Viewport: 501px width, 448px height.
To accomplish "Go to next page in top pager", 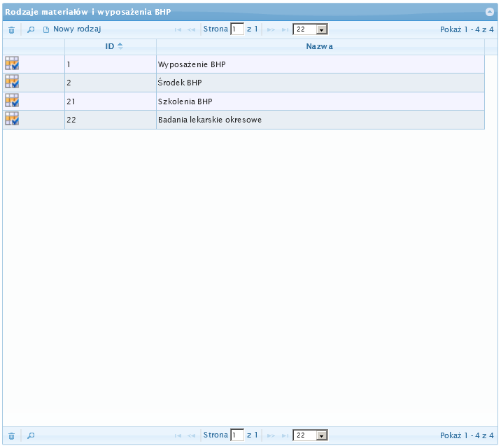I will point(271,29).
